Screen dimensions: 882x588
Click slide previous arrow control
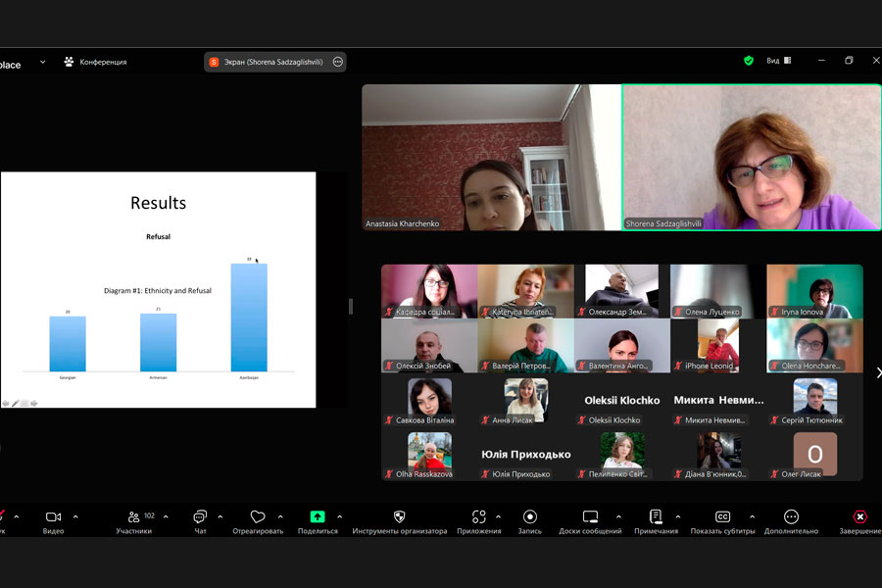pos(6,404)
